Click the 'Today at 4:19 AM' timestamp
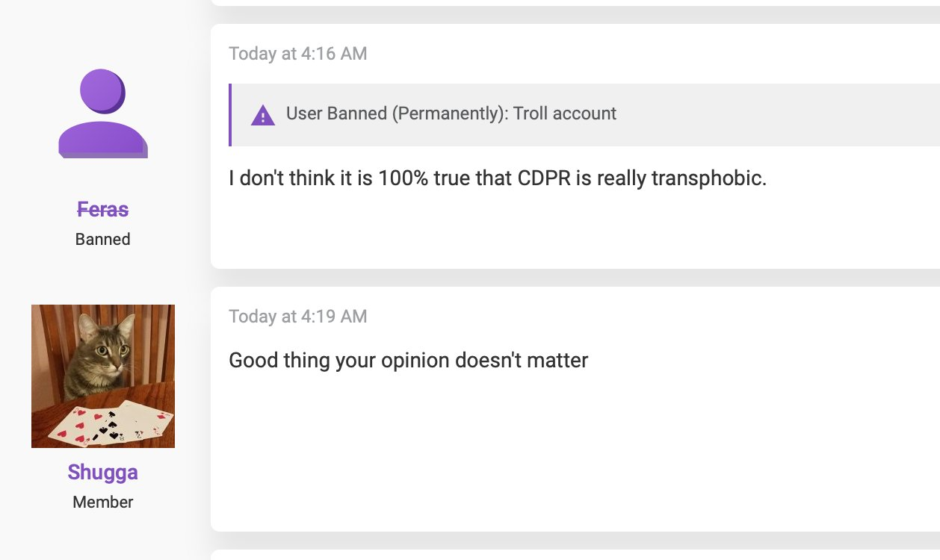Screen dimensions: 940x560 click(297, 317)
